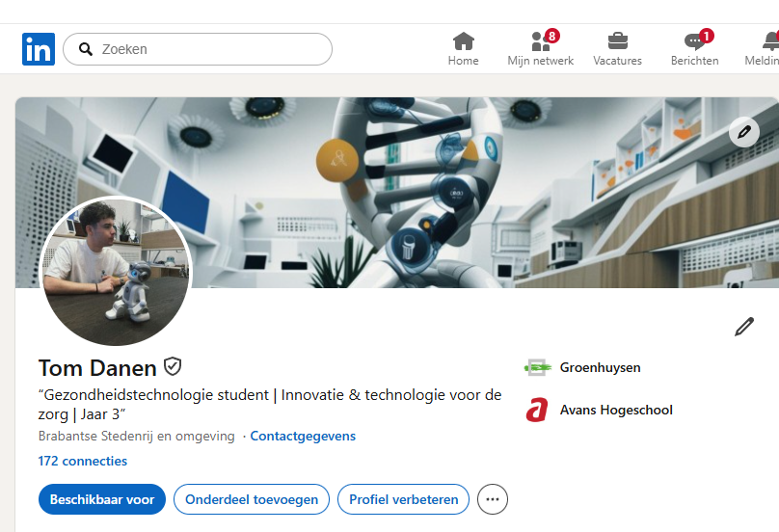Expand the Onderdeel toevoegen options
The width and height of the screenshot is (779, 532).
(x=252, y=499)
